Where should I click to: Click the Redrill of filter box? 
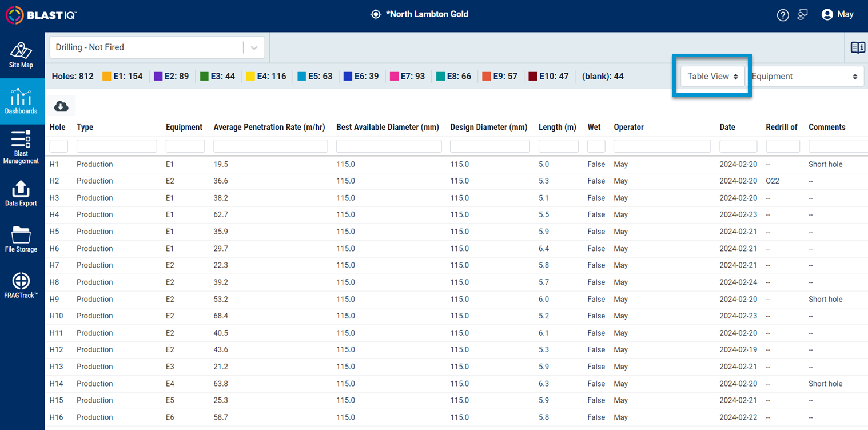pyautogui.click(x=783, y=146)
